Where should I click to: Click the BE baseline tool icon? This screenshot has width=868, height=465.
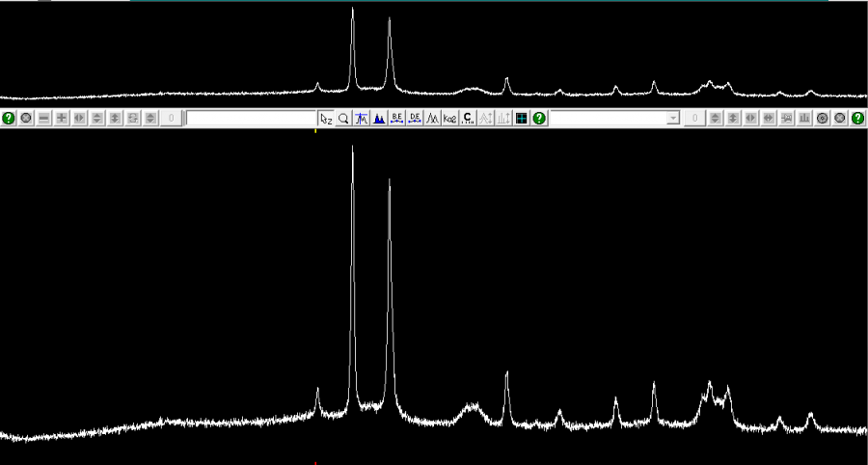[x=397, y=118]
